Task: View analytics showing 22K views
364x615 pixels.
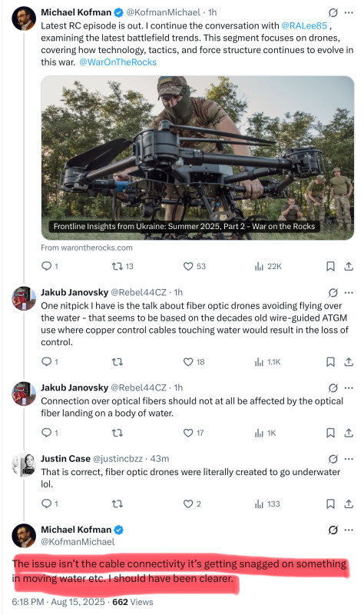Action: tap(268, 266)
